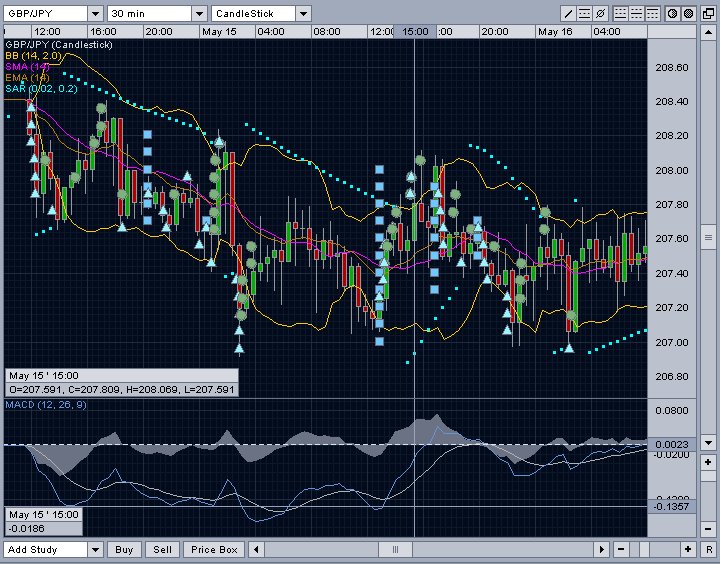Select the trend line drawing tool

[569, 14]
